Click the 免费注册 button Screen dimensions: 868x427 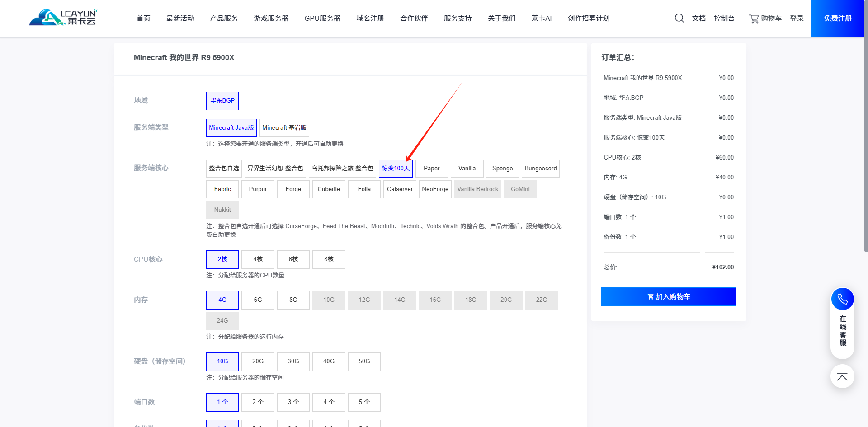838,18
